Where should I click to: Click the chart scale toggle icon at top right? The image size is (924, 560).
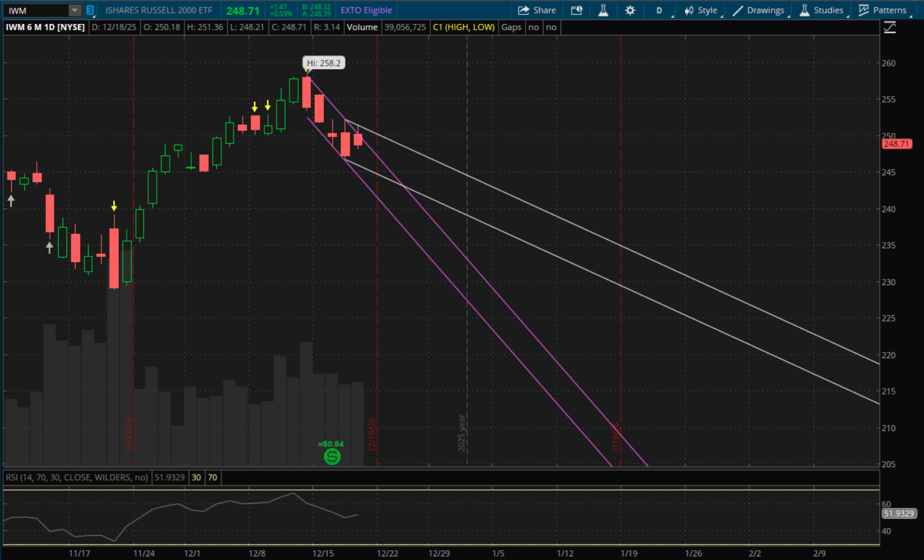point(890,27)
